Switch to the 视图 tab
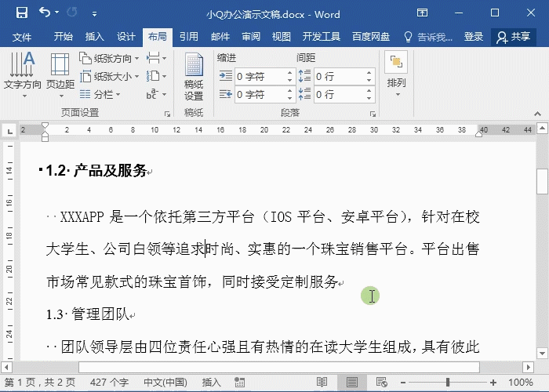549x392 pixels. pyautogui.click(x=281, y=37)
